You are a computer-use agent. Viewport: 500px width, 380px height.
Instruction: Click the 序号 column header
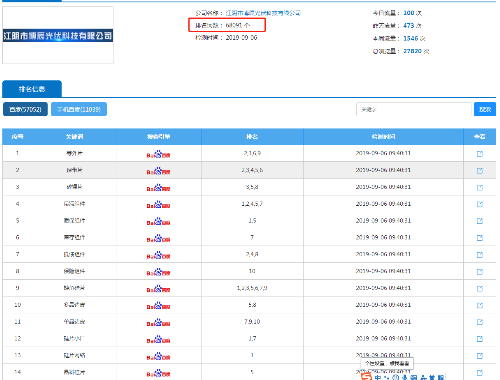tap(17, 137)
